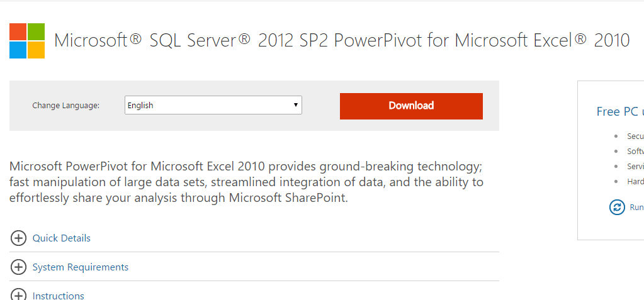Open the Free PC heading link
644x300 pixels.
620,111
